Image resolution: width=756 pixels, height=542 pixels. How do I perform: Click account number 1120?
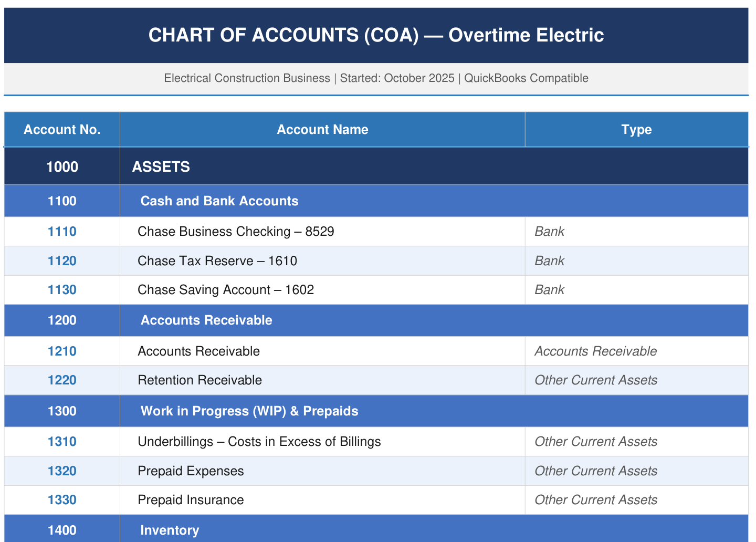62,261
